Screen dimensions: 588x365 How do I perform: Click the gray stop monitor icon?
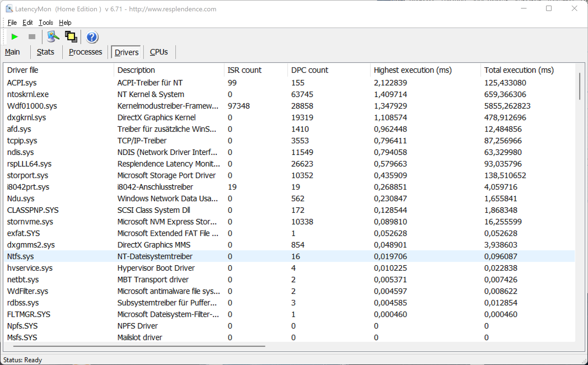pos(32,37)
